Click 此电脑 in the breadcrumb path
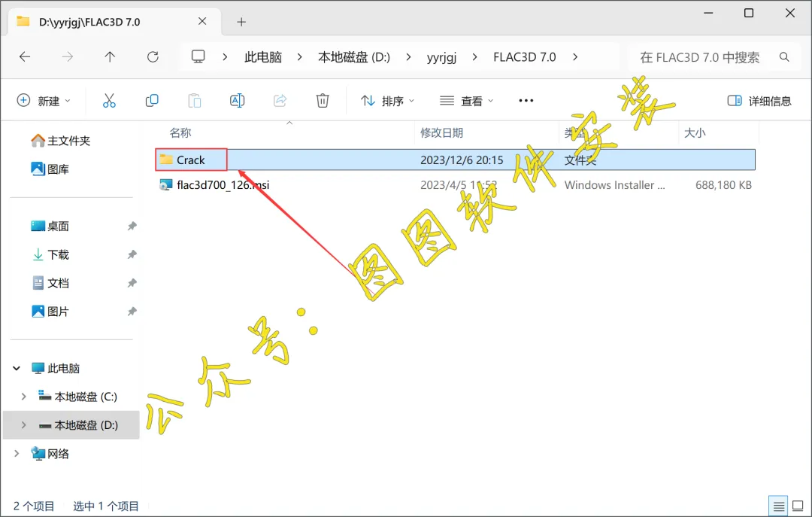812x517 pixels. pyautogui.click(x=263, y=57)
